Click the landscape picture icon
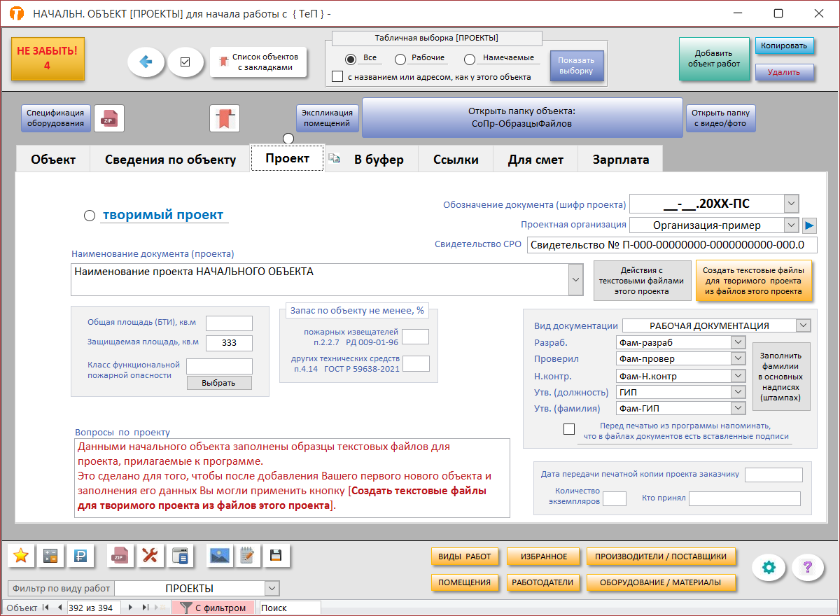Image resolution: width=840 pixels, height=616 pixels. click(220, 556)
